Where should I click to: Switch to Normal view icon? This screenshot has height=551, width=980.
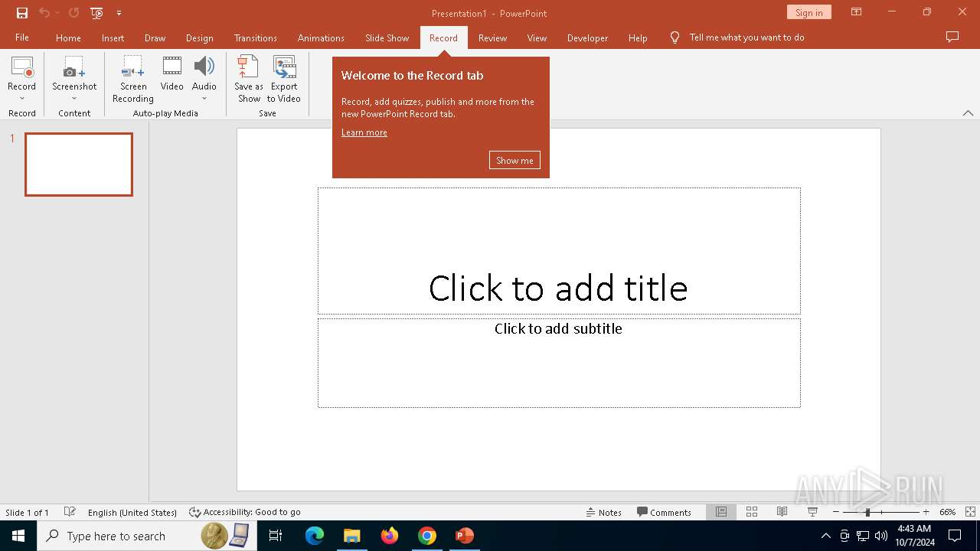click(721, 512)
